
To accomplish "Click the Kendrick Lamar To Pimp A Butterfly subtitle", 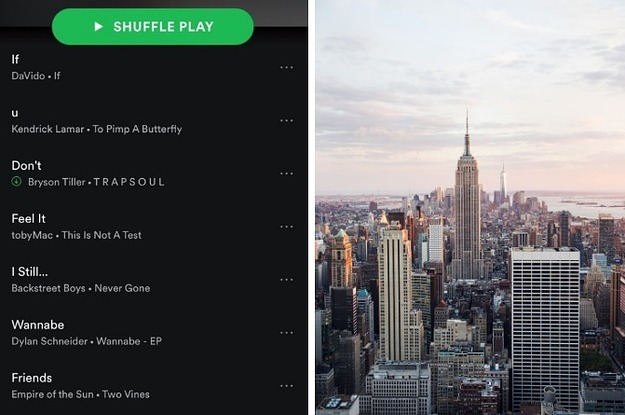I will pyautogui.click(x=96, y=129).
